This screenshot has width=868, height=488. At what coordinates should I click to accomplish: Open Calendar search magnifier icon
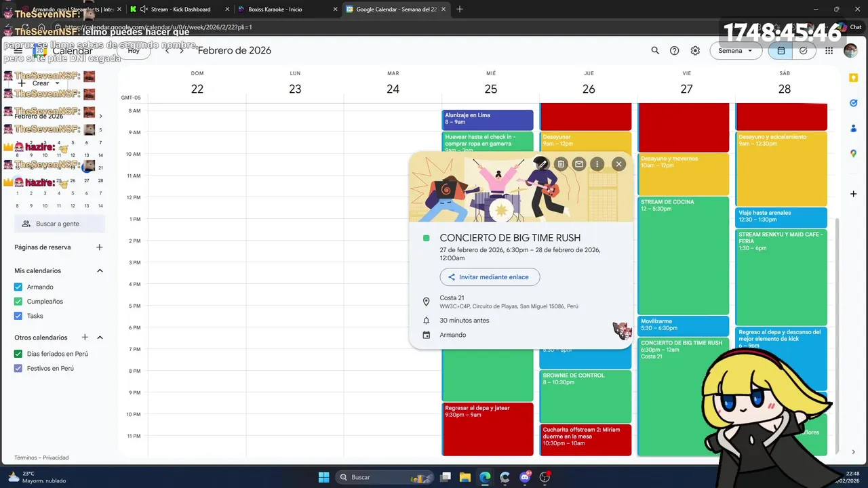click(655, 51)
